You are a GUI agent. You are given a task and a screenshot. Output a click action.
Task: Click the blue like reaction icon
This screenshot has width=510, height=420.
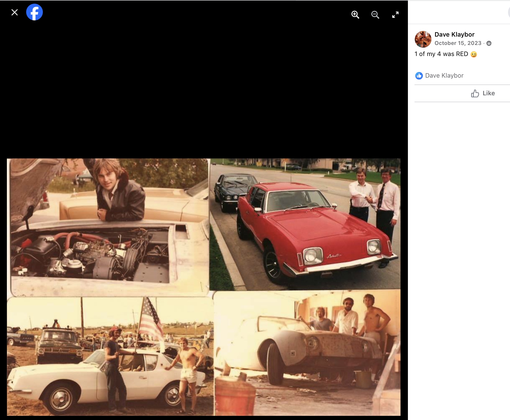tap(419, 76)
